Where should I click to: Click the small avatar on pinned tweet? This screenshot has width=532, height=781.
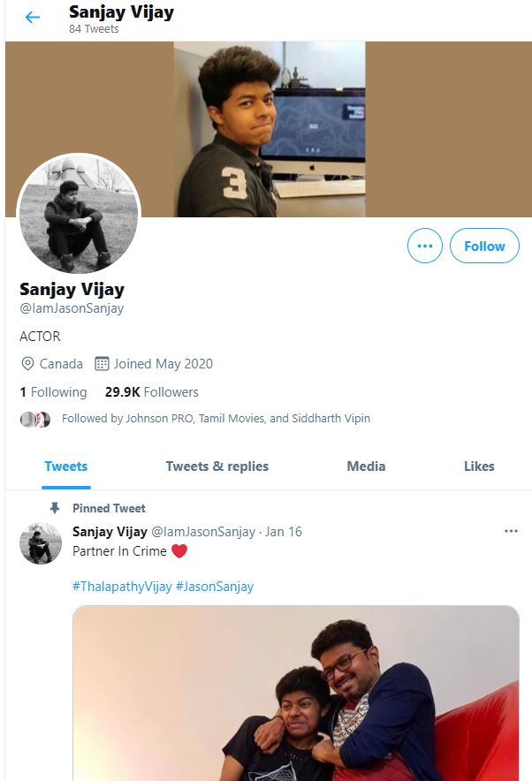(41, 543)
